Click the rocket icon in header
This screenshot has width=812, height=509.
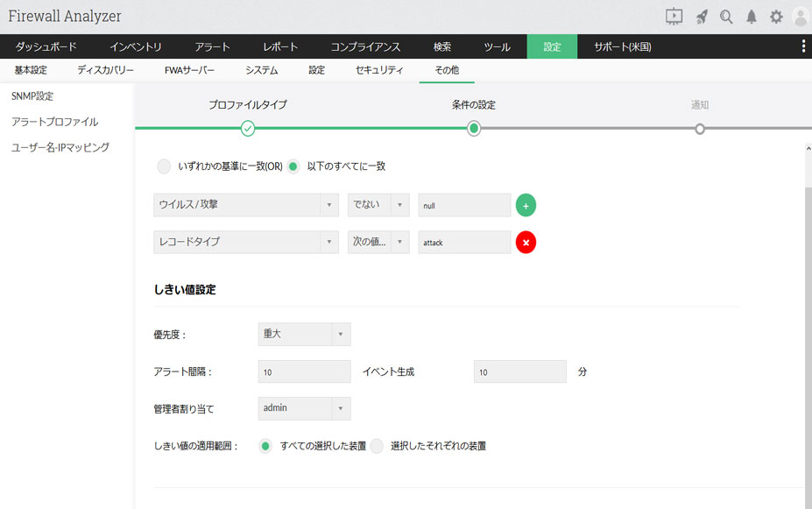tap(702, 17)
